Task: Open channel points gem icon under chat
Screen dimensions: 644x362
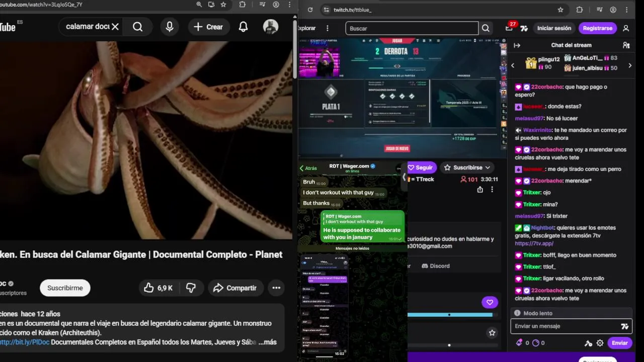Action: pyautogui.click(x=519, y=343)
